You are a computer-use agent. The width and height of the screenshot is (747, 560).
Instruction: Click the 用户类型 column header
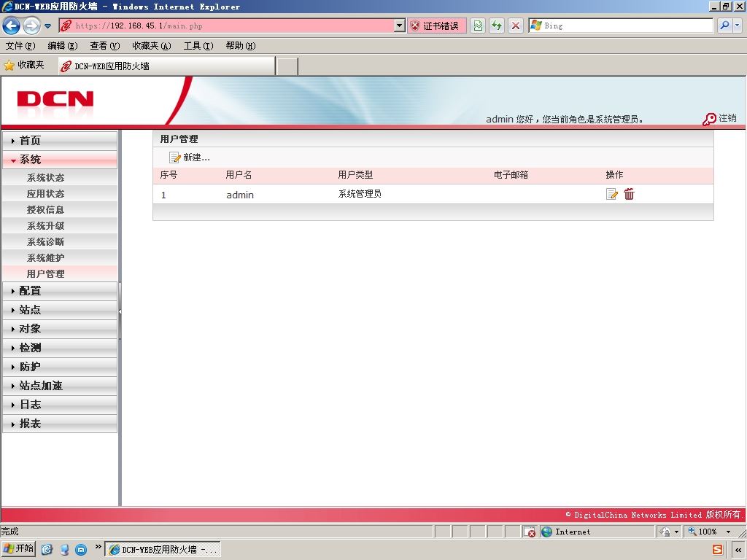click(355, 175)
